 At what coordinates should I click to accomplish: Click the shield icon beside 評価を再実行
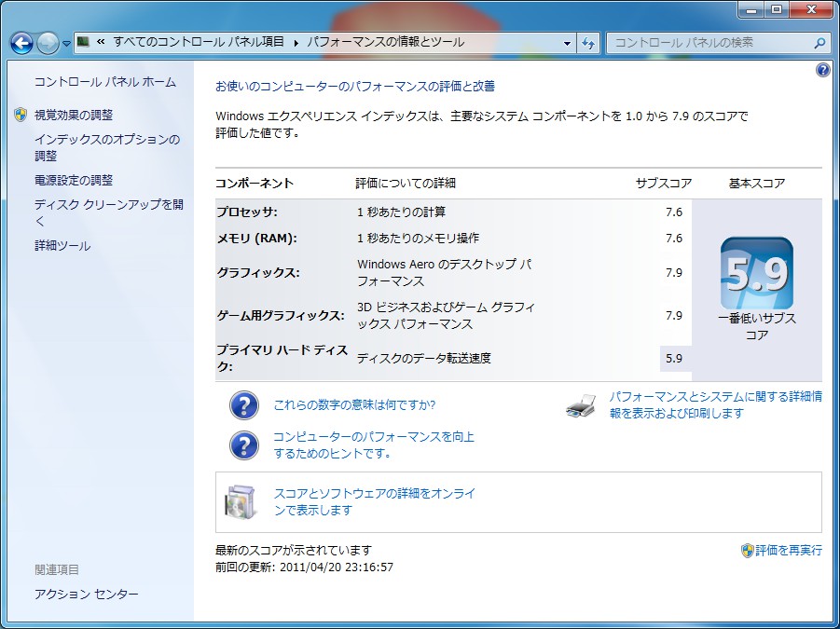[748, 551]
